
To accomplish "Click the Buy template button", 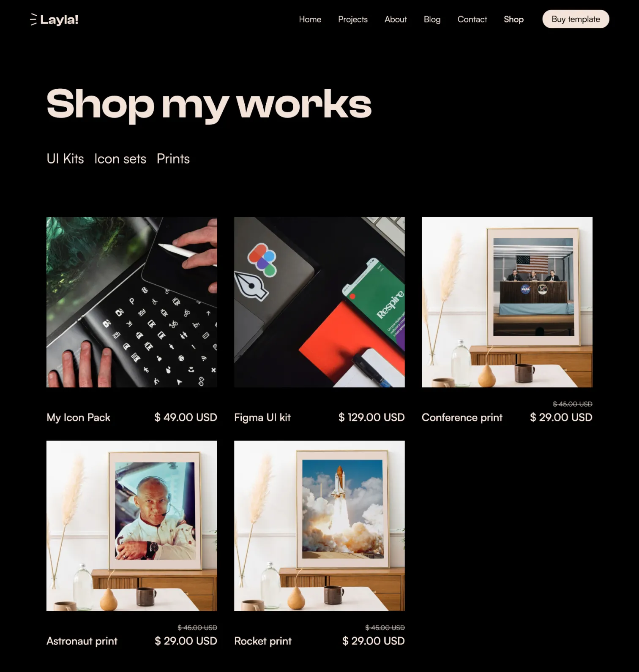I will click(576, 19).
